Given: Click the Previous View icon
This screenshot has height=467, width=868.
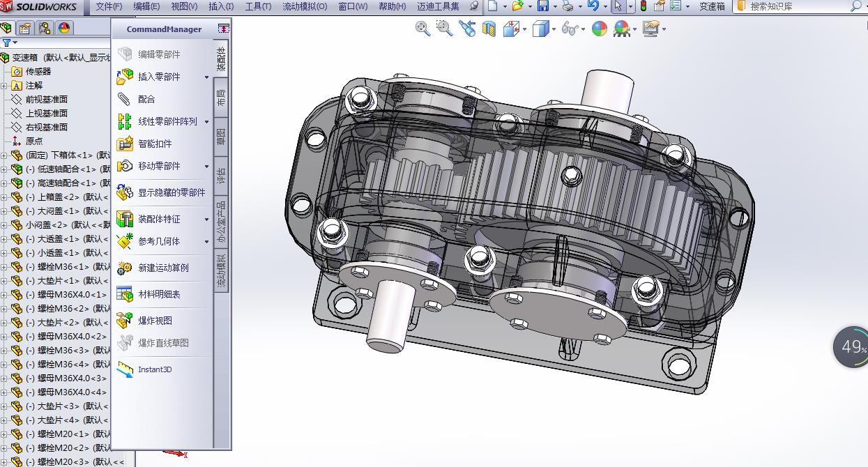Looking at the screenshot, I should pos(467,29).
